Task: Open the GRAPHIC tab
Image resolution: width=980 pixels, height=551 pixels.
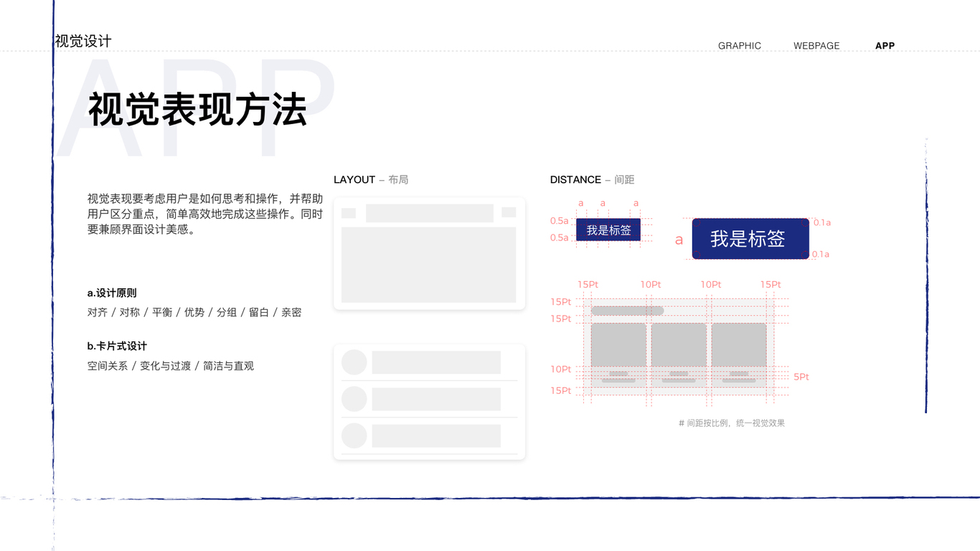Action: click(740, 46)
